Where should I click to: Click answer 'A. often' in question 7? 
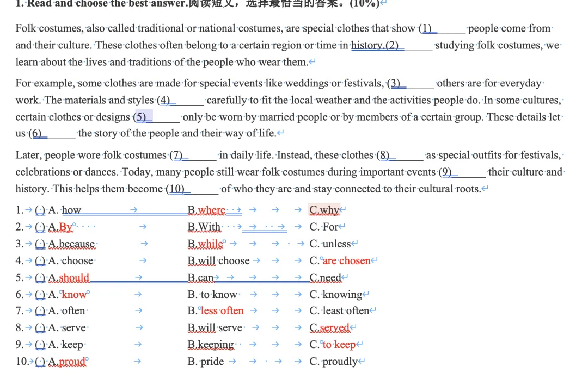pyautogui.click(x=66, y=311)
